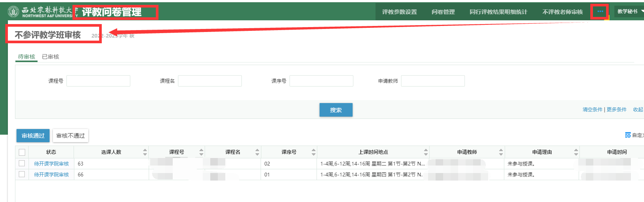
Task: Toggle the select-all header checkbox
Action: pos(22,152)
